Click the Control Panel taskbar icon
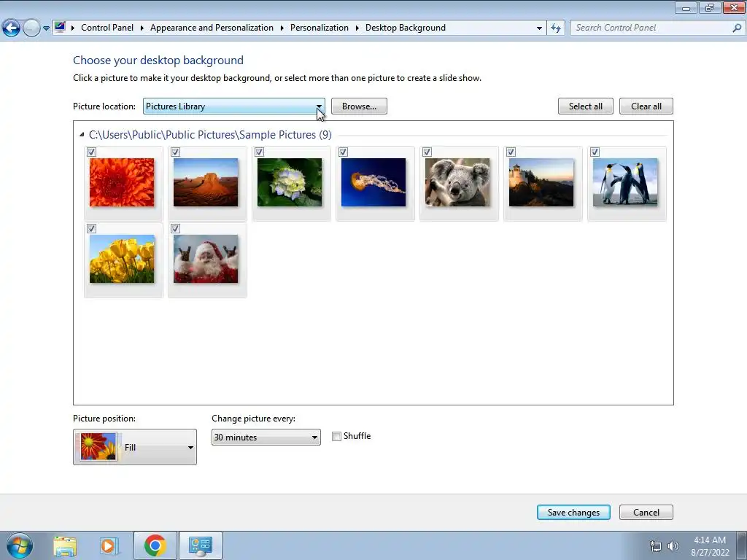The image size is (747, 560). pos(201,545)
